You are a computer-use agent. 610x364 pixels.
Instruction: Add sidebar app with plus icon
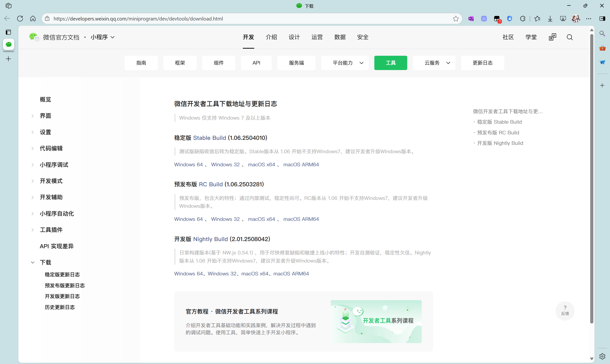pyautogui.click(x=602, y=85)
